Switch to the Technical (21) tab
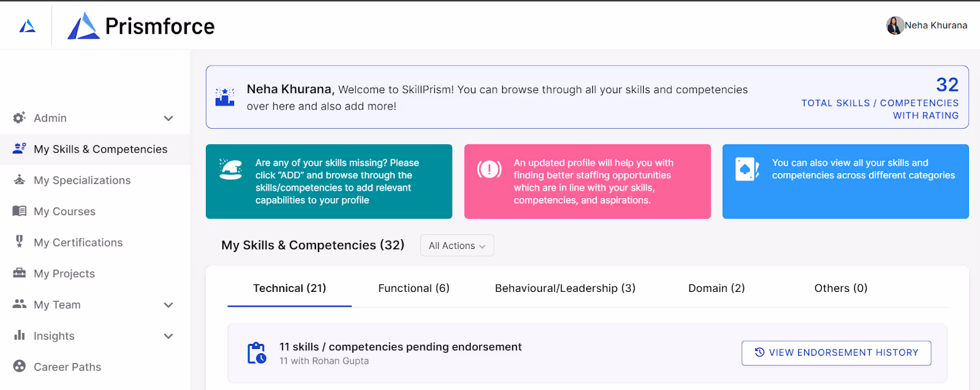This screenshot has height=390, width=980. [x=290, y=288]
